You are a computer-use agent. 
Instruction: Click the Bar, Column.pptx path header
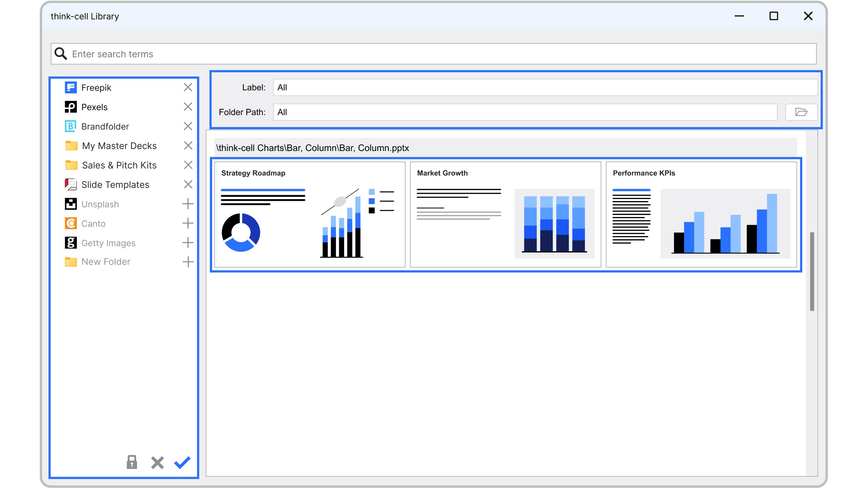pyautogui.click(x=312, y=148)
